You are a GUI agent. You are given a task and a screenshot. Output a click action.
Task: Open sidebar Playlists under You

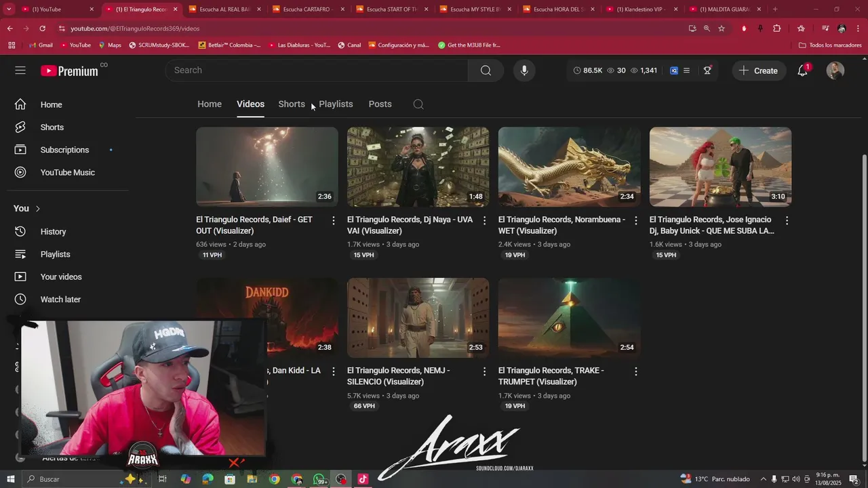tap(55, 255)
